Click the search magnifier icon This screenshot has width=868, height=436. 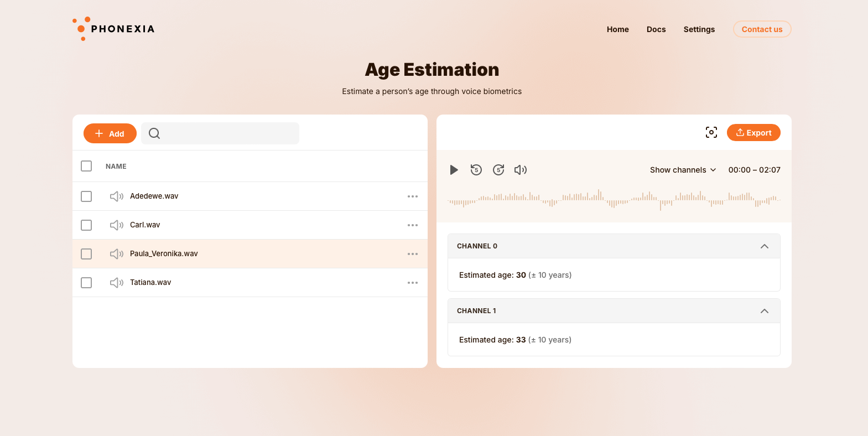point(154,133)
